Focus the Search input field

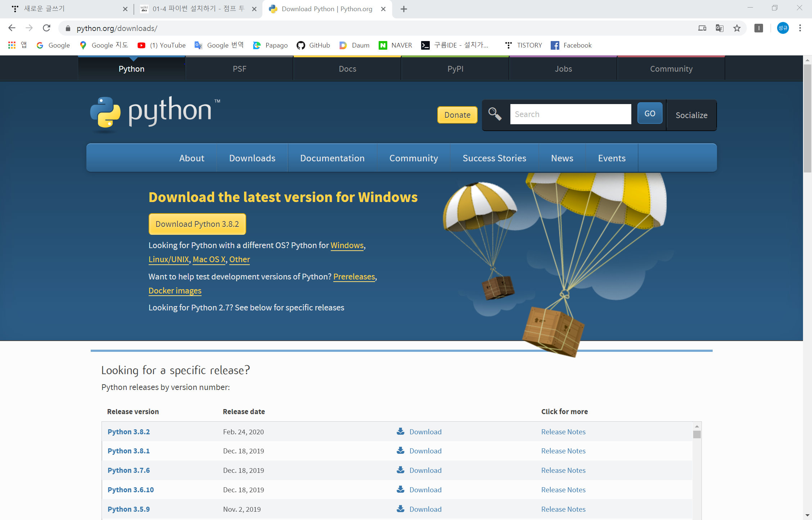tap(570, 114)
